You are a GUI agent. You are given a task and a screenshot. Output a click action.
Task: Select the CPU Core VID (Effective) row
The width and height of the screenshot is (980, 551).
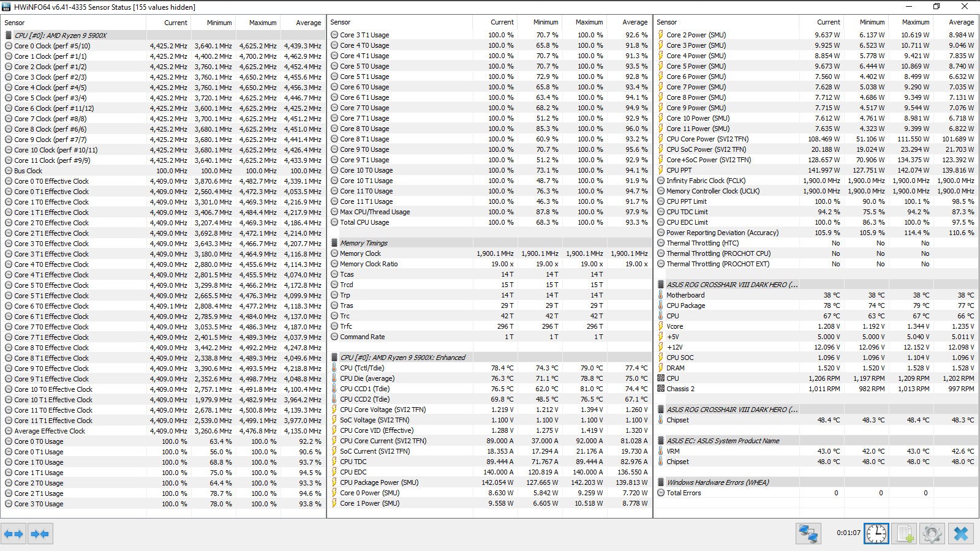[x=489, y=430]
